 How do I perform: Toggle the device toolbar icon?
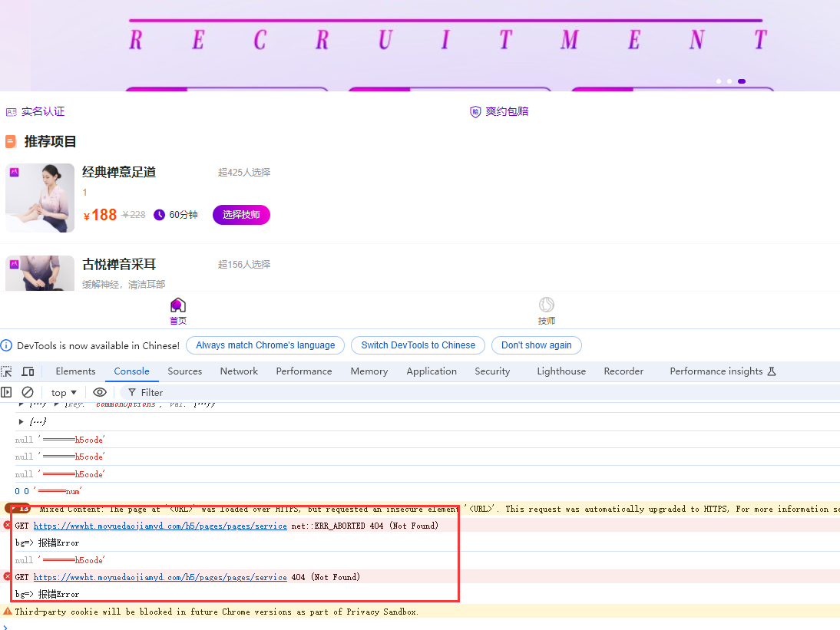(x=28, y=371)
